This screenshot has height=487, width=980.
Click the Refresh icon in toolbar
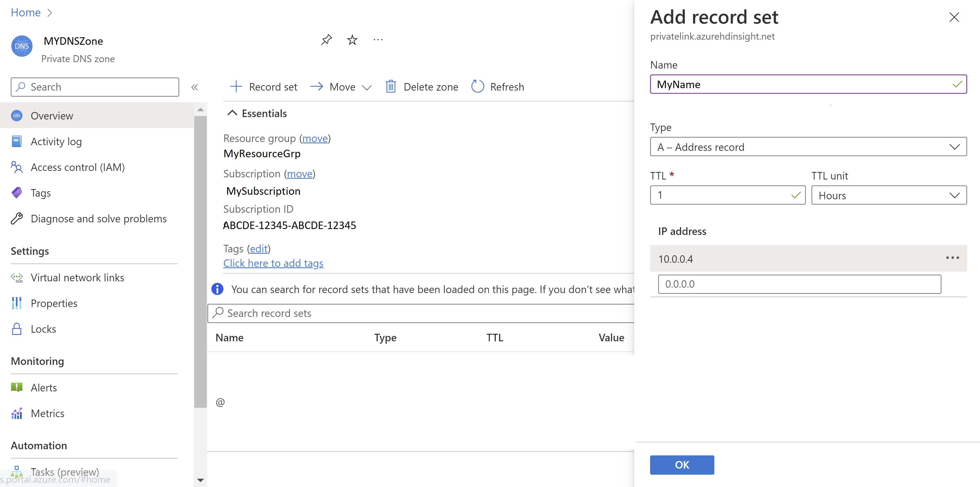pos(477,86)
